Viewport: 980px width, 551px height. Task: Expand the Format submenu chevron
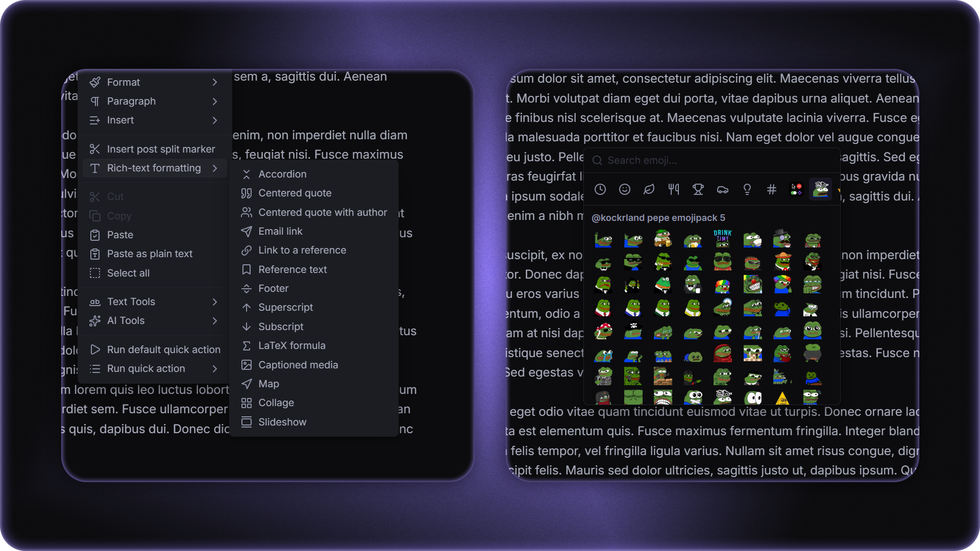point(215,82)
